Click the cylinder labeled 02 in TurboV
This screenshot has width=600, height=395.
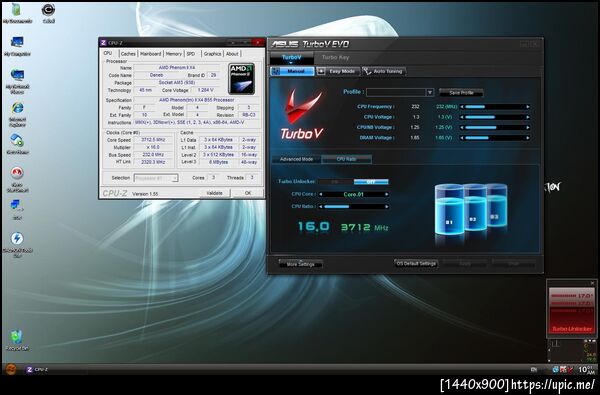475,208
